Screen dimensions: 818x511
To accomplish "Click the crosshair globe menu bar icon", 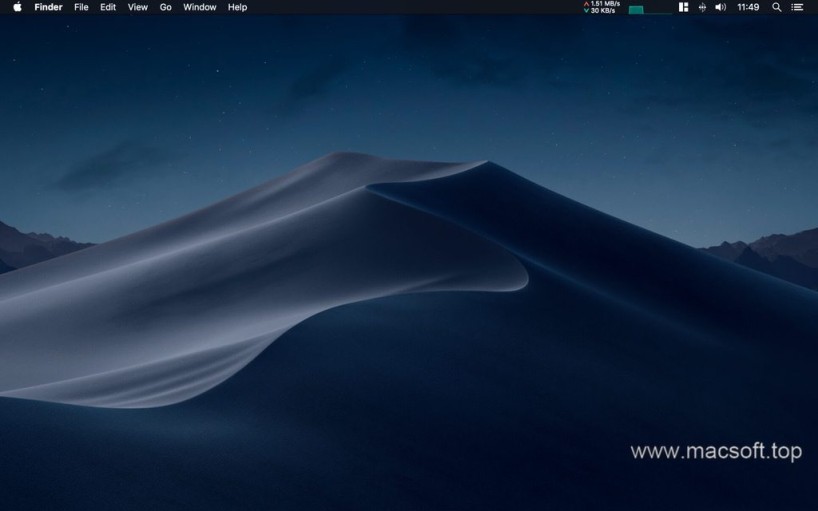I will click(702, 7).
